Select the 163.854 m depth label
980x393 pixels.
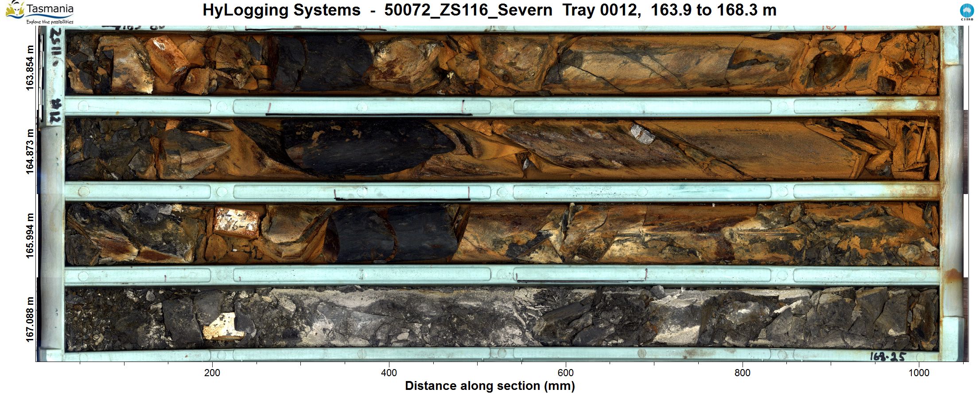pyautogui.click(x=30, y=68)
